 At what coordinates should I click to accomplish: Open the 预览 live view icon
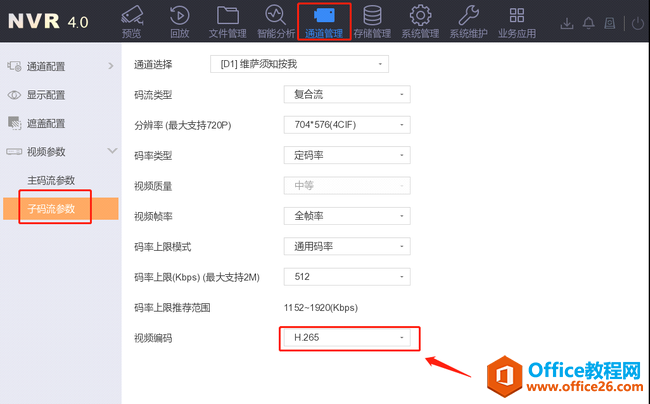[x=132, y=15]
